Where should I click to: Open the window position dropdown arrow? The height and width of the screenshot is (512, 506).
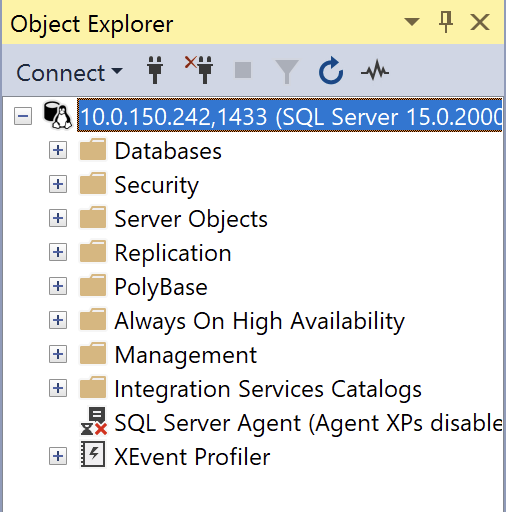coord(412,22)
